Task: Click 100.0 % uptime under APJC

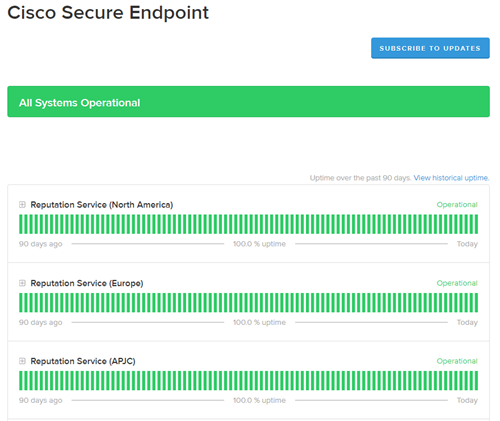Action: click(259, 400)
